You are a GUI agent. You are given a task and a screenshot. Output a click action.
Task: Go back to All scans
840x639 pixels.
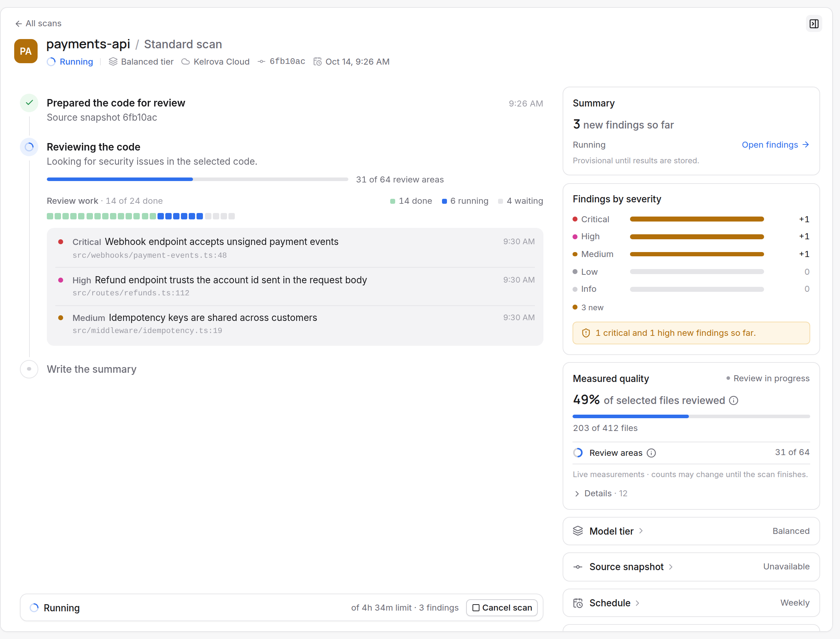click(x=38, y=23)
